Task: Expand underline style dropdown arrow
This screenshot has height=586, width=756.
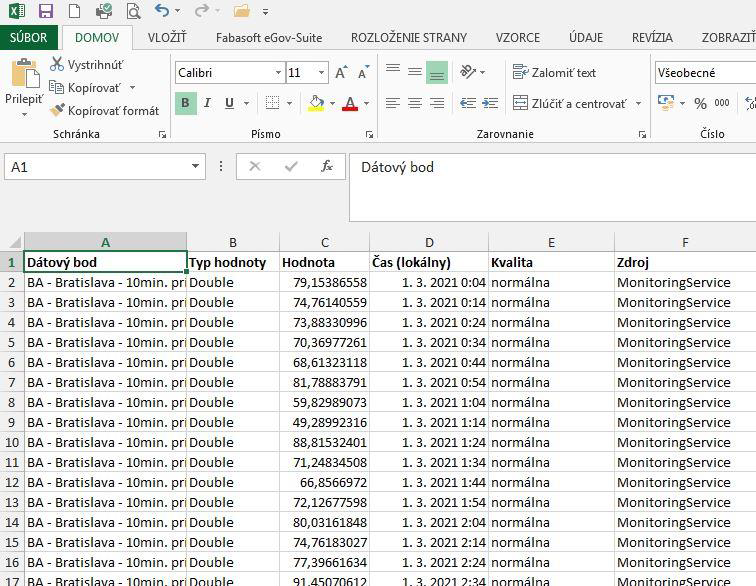Action: 246,103
